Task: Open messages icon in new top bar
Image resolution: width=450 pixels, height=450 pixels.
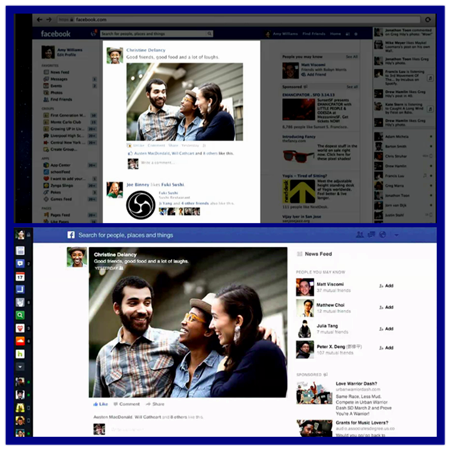Action: click(371, 235)
